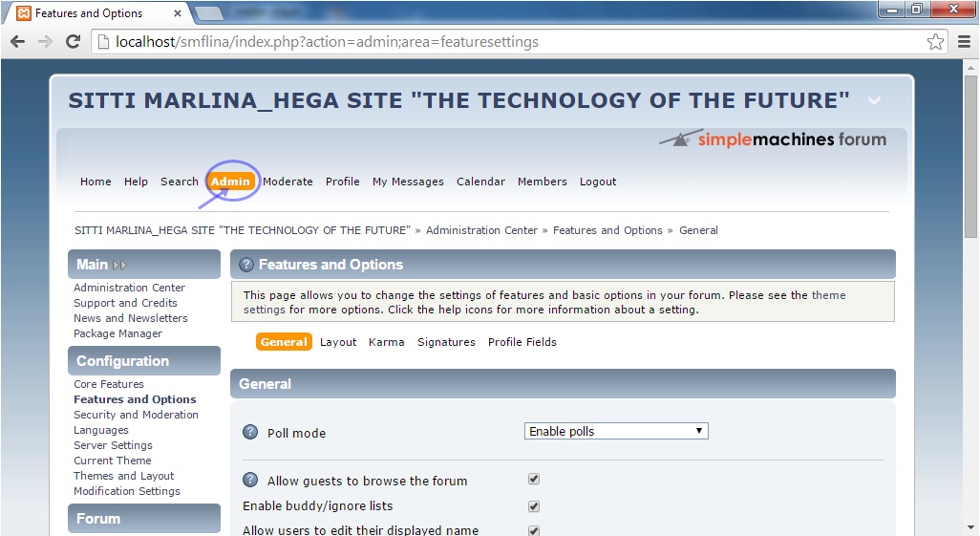This screenshot has width=980, height=536.
Task: Open the Poll mode dropdown
Action: [616, 432]
